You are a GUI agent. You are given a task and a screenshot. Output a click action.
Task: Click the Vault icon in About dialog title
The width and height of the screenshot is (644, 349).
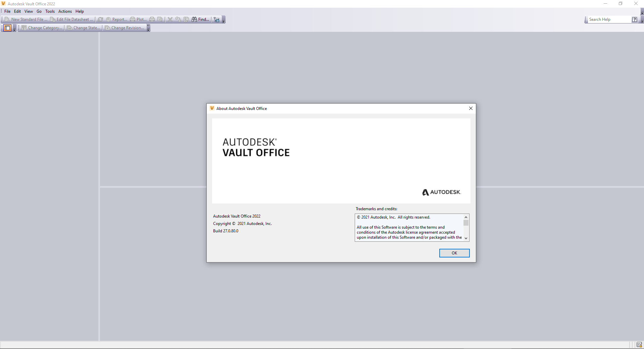[x=212, y=108]
